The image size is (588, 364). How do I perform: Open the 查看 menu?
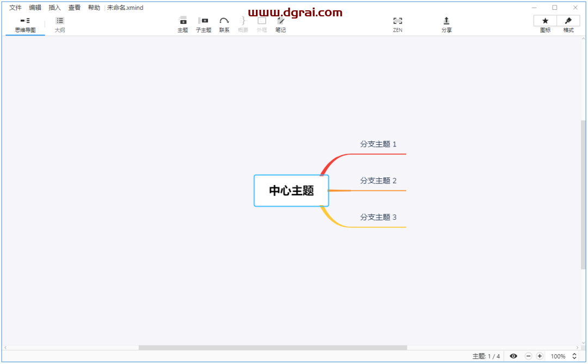pos(74,8)
